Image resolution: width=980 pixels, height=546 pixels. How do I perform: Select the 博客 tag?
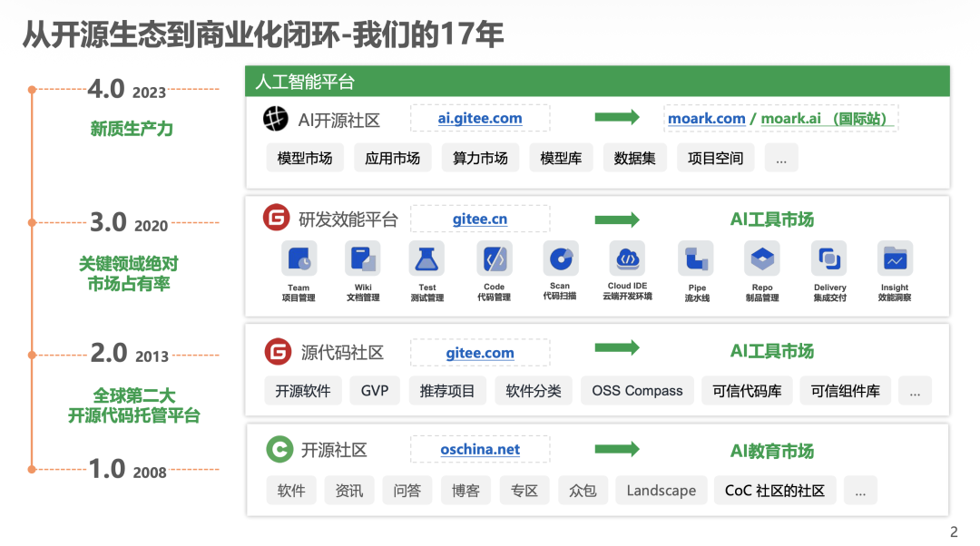pos(465,491)
